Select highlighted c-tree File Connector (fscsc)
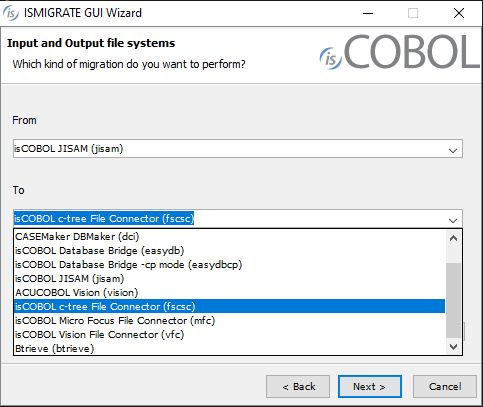The height and width of the screenshot is (407, 483). (229, 306)
